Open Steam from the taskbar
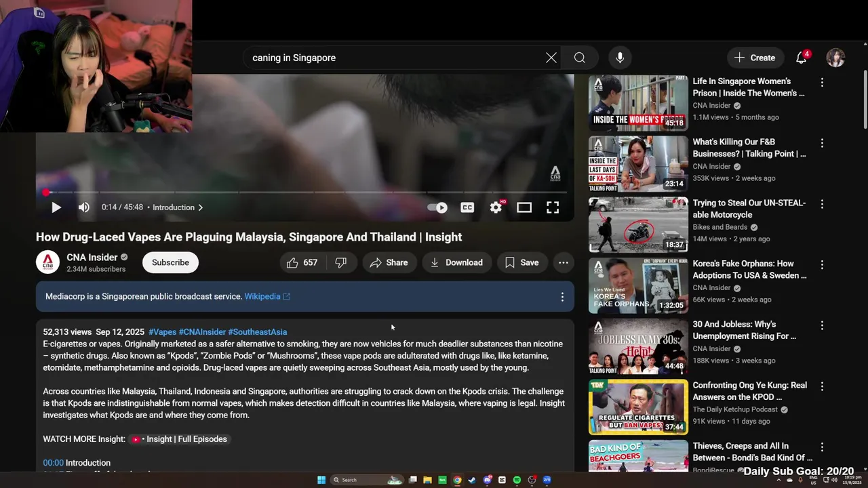 (x=472, y=480)
